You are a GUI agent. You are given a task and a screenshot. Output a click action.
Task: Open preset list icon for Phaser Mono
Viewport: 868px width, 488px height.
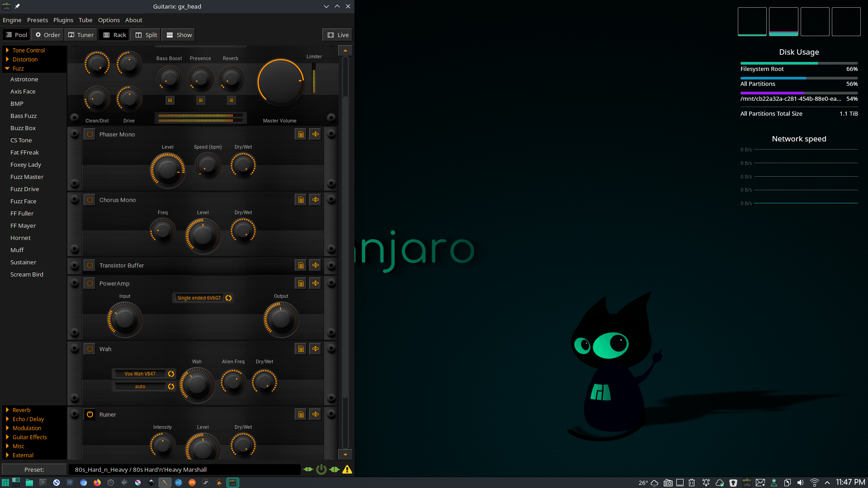pyautogui.click(x=301, y=134)
